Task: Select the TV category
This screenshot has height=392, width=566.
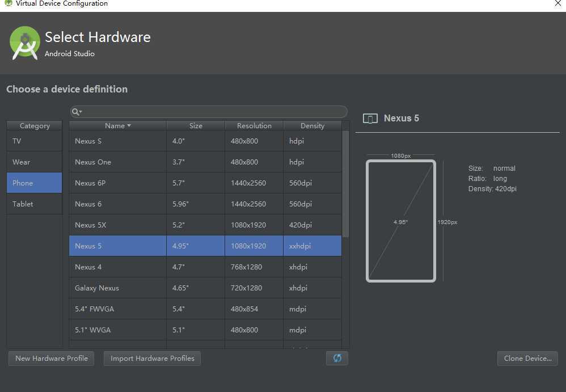Action: (34, 141)
